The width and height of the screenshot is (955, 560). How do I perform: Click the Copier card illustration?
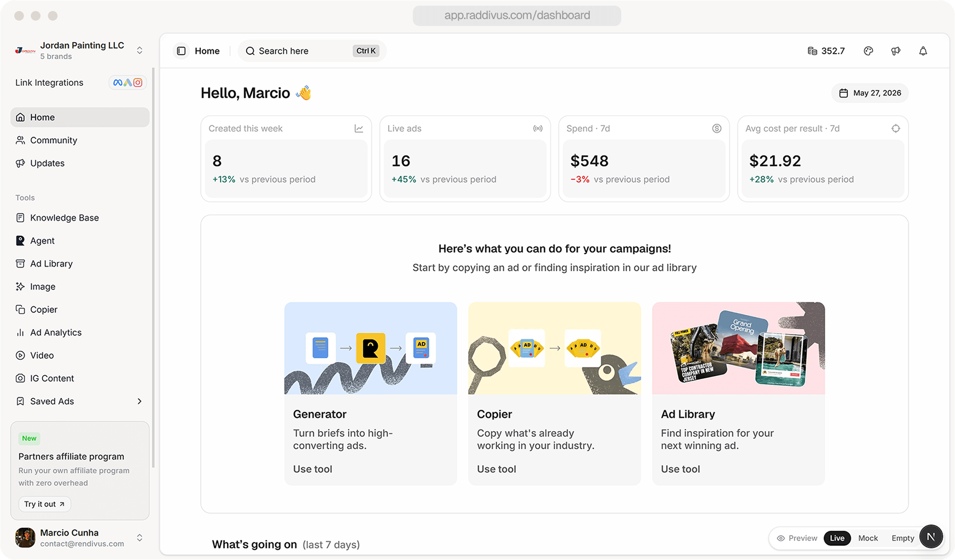pyautogui.click(x=555, y=348)
